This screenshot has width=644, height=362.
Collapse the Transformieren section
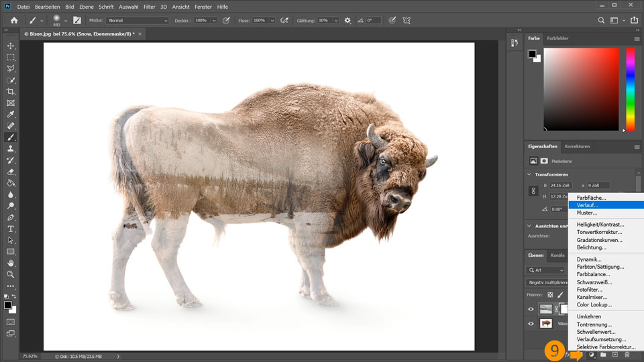(529, 174)
